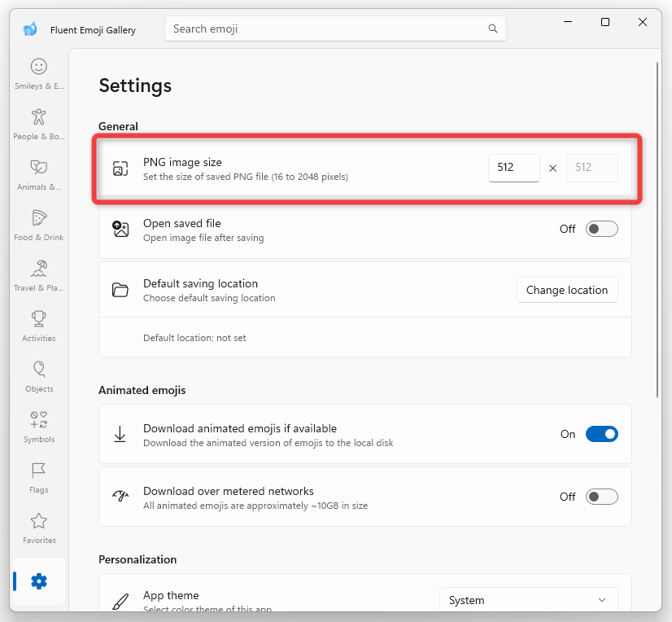Click the Default saving location folder icon
672x622 pixels.
coord(120,290)
